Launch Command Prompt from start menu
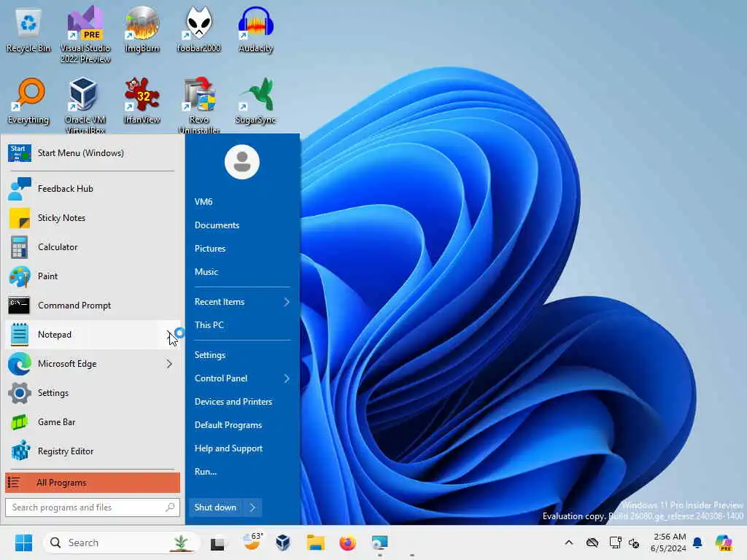Image resolution: width=747 pixels, height=560 pixels. click(x=93, y=306)
